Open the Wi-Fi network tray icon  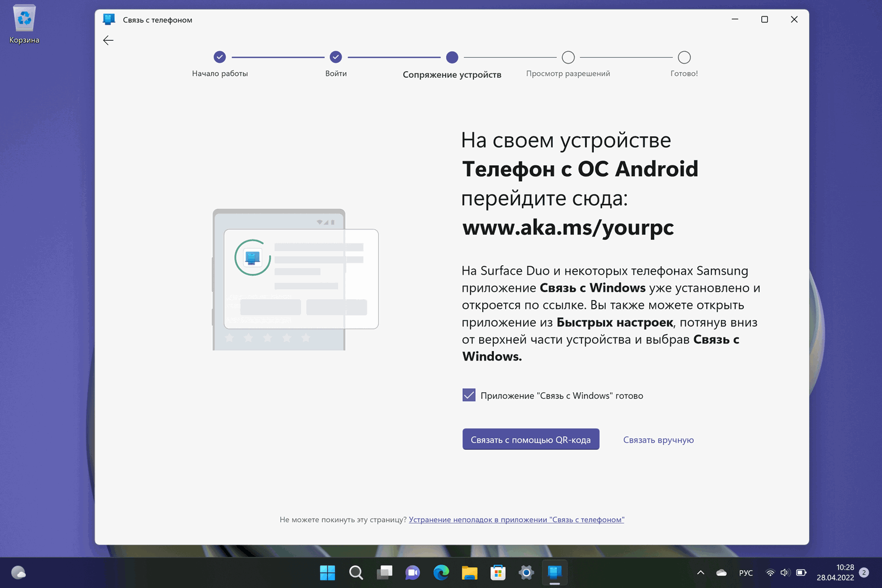coord(770,573)
